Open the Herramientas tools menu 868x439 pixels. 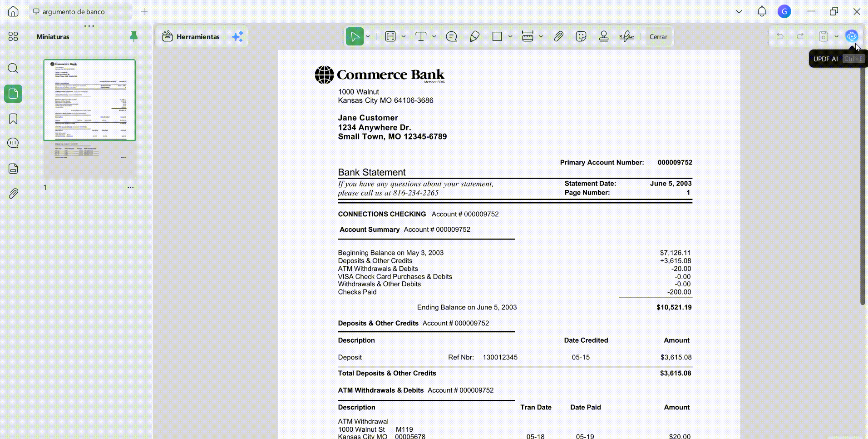(x=191, y=36)
